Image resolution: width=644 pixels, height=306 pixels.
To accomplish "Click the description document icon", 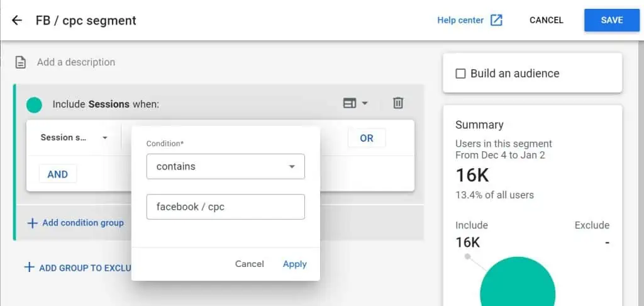I will [20, 62].
